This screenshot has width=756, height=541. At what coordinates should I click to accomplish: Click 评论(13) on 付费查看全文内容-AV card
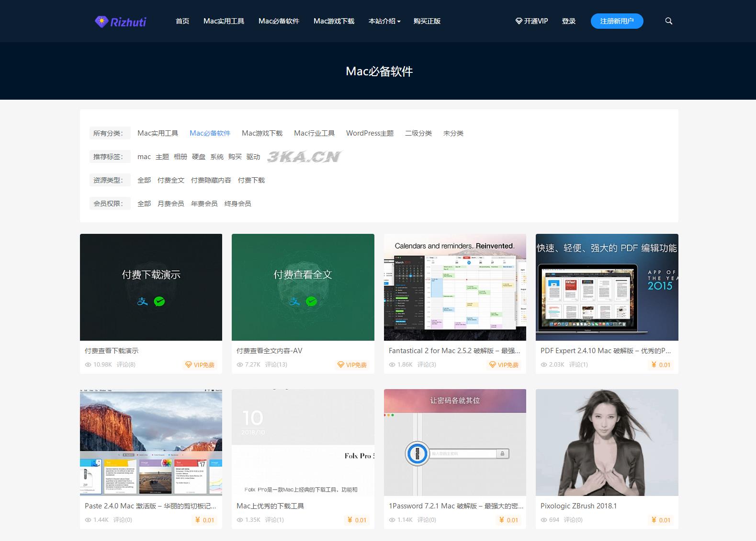pos(276,365)
